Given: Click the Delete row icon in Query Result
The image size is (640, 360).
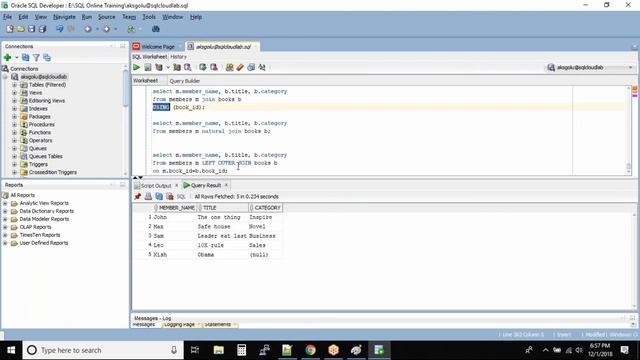Looking at the screenshot, I should point(170,197).
